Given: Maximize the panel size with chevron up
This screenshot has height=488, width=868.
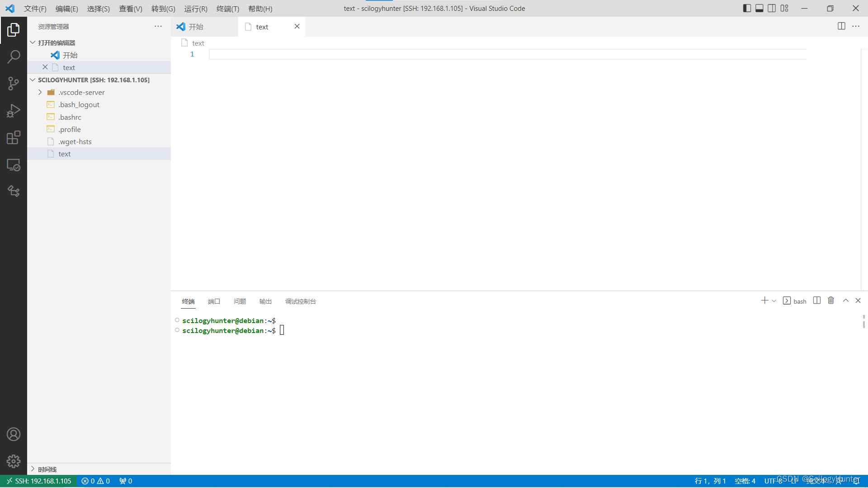Looking at the screenshot, I should 845,300.
